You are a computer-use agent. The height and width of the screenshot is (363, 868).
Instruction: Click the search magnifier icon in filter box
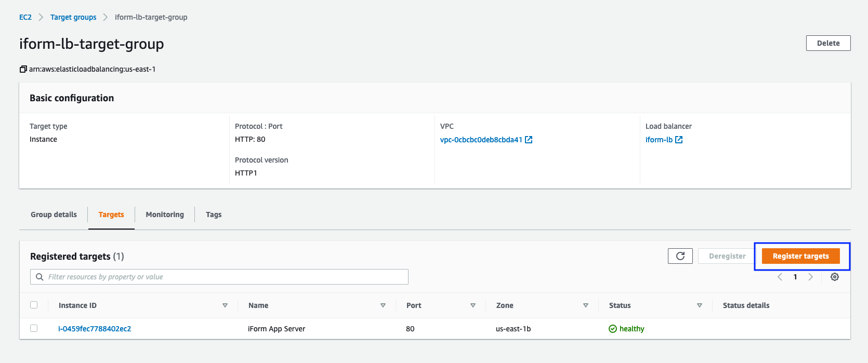pyautogui.click(x=40, y=277)
